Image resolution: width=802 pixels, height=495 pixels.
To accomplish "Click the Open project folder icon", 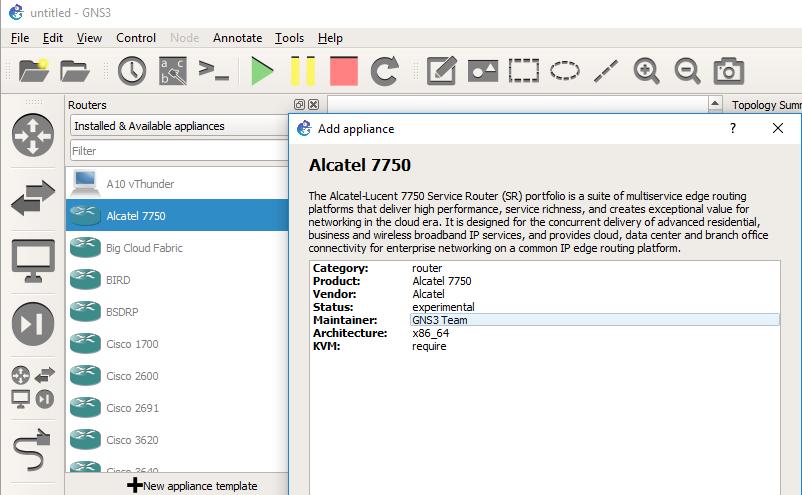I will coord(75,71).
